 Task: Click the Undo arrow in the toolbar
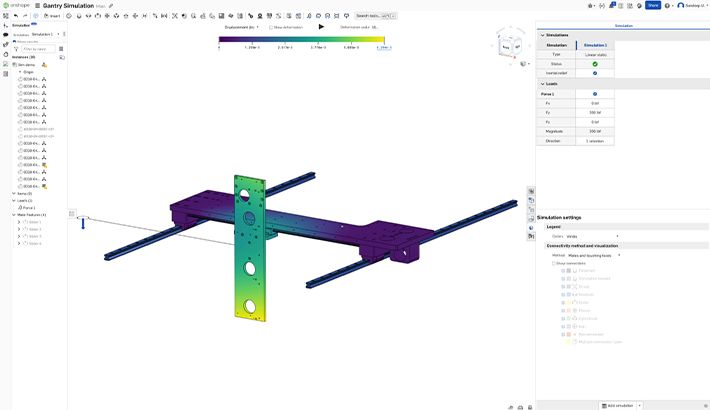click(16, 16)
